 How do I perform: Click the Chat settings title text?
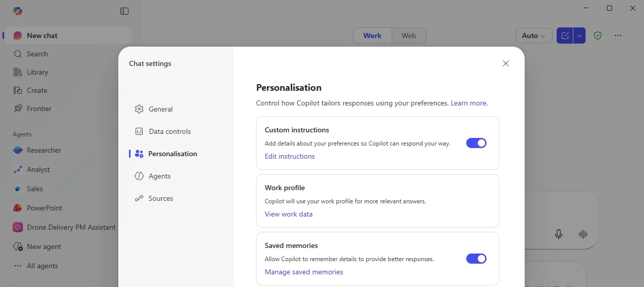point(150,63)
